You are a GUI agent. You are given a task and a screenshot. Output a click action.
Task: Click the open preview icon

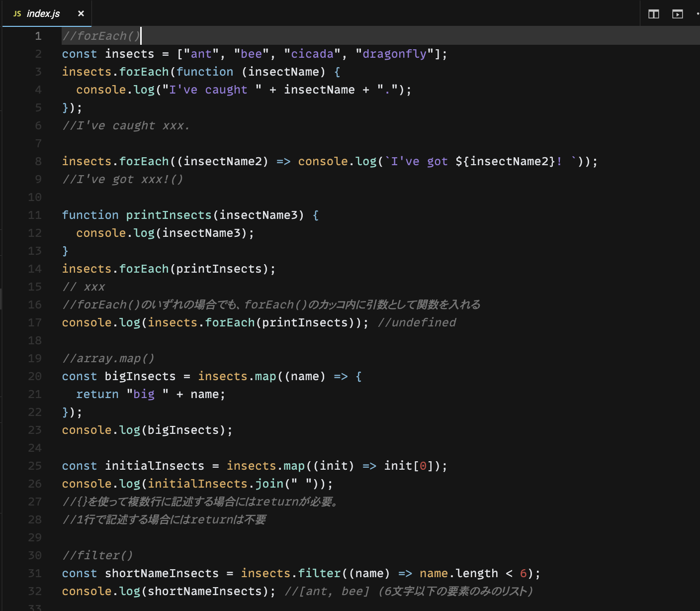tap(678, 14)
